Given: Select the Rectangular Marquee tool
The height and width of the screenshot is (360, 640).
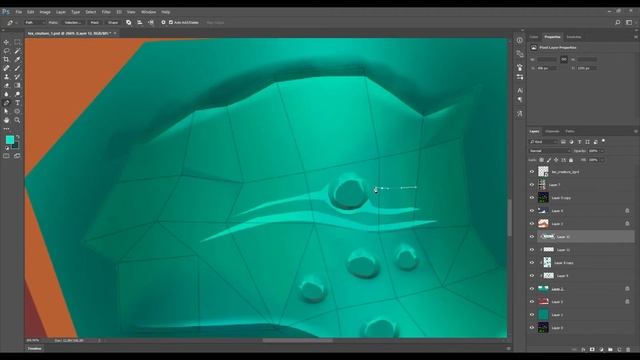Looking at the screenshot, I should [x=17, y=42].
